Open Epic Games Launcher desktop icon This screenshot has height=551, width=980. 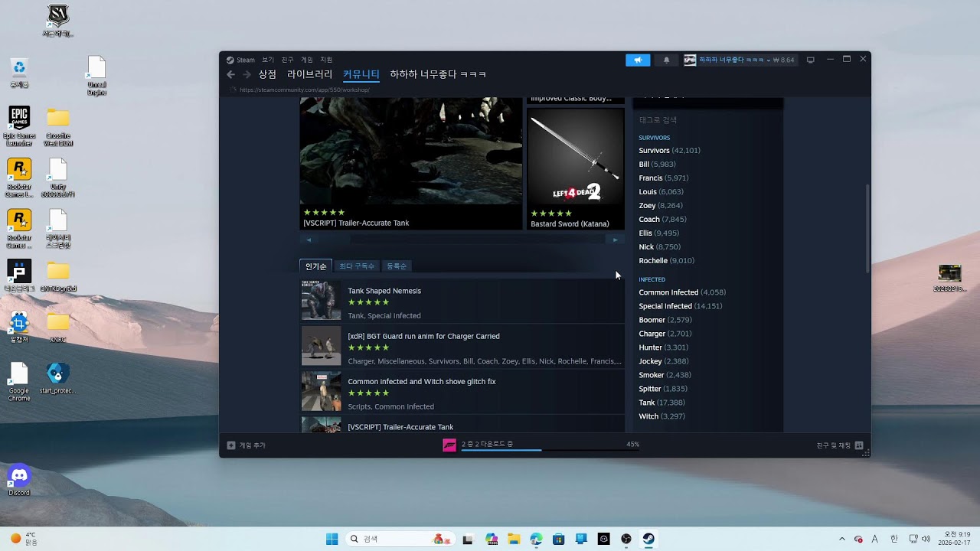(19, 127)
